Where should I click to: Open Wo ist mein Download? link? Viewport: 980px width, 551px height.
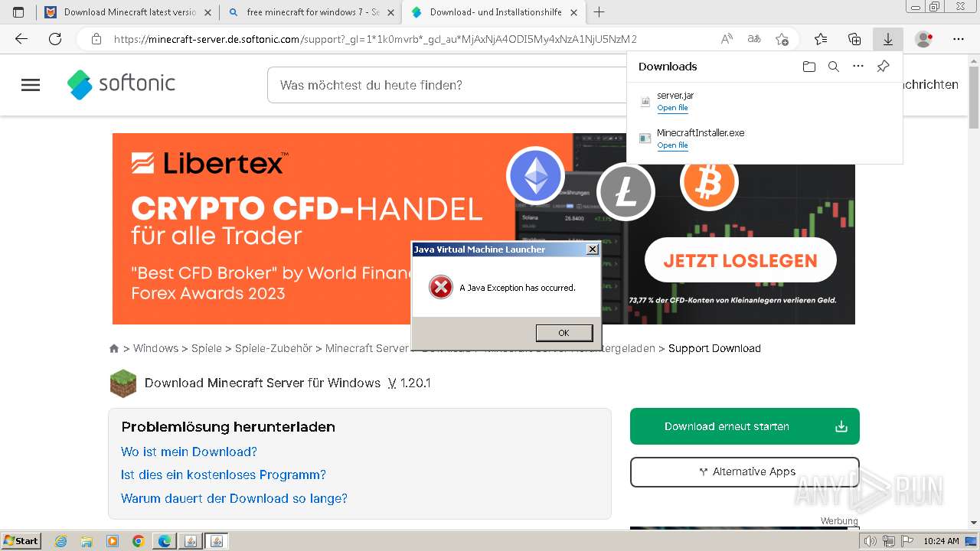click(189, 452)
